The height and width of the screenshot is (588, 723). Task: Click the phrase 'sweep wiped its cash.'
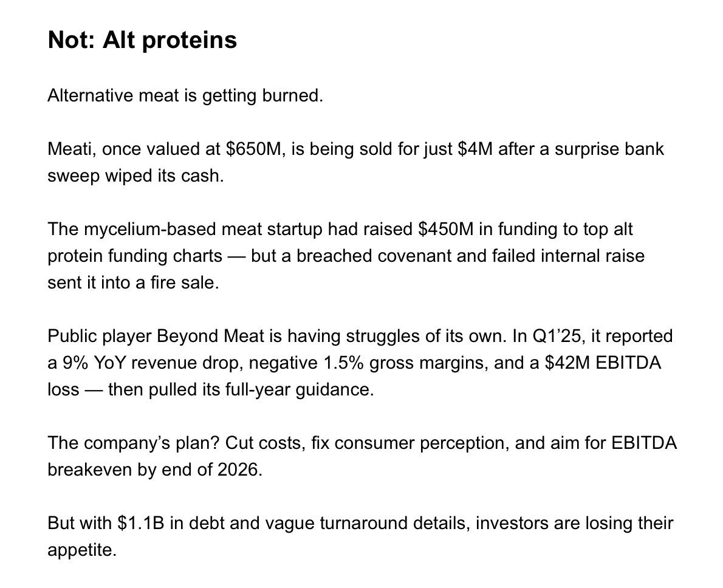click(135, 176)
